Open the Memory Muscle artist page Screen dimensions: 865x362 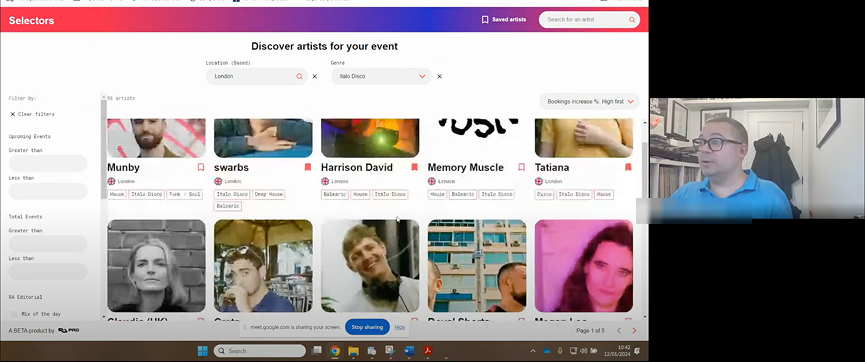point(466,167)
